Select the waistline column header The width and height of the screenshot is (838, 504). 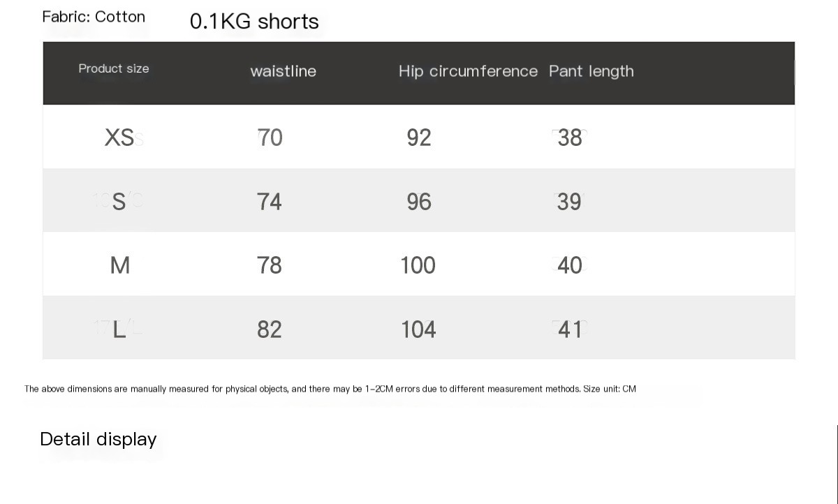(x=283, y=71)
